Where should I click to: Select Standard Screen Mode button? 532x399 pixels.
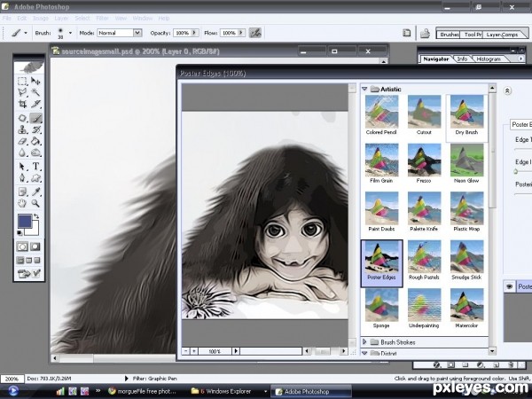20,261
